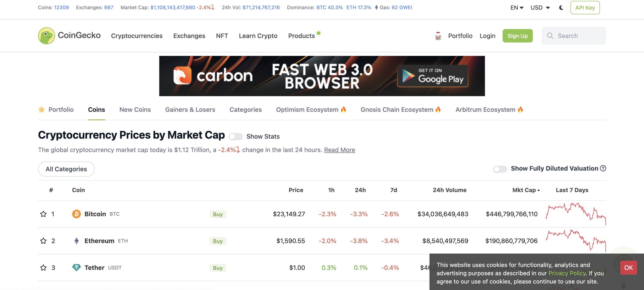Favorite Bitcoin using its star toggle

[x=43, y=214]
